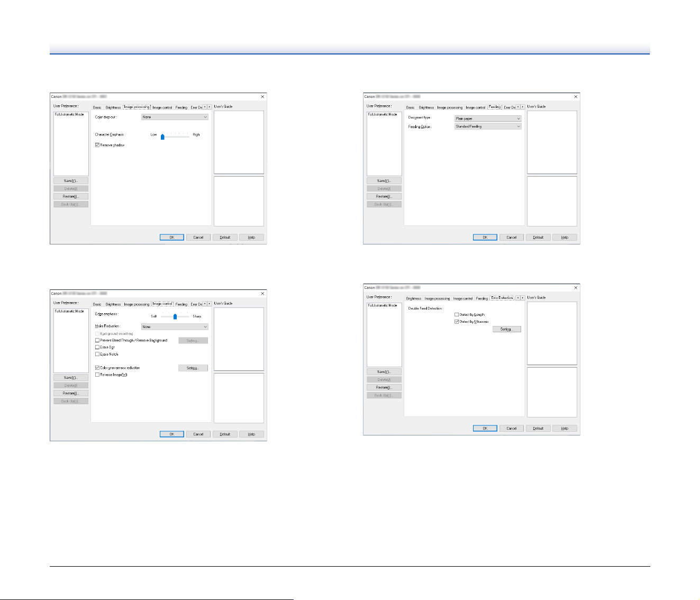The image size is (700, 600).
Task: Click left tab-scroll arrow in the Feeding dialog
Action: tap(518, 107)
